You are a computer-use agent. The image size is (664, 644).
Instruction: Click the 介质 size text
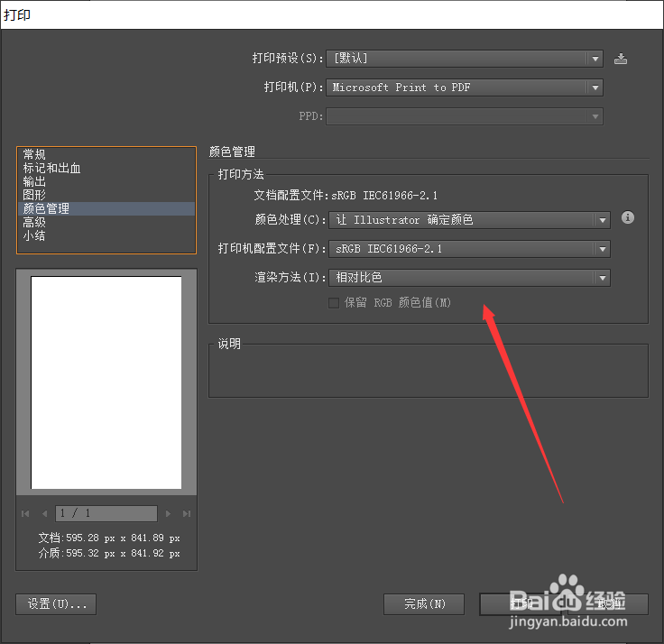[109, 554]
